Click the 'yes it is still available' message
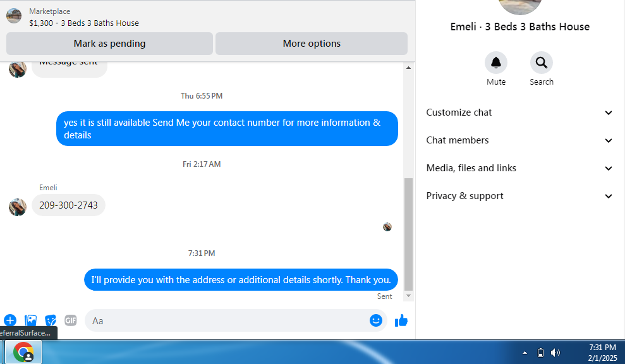 [x=228, y=128]
